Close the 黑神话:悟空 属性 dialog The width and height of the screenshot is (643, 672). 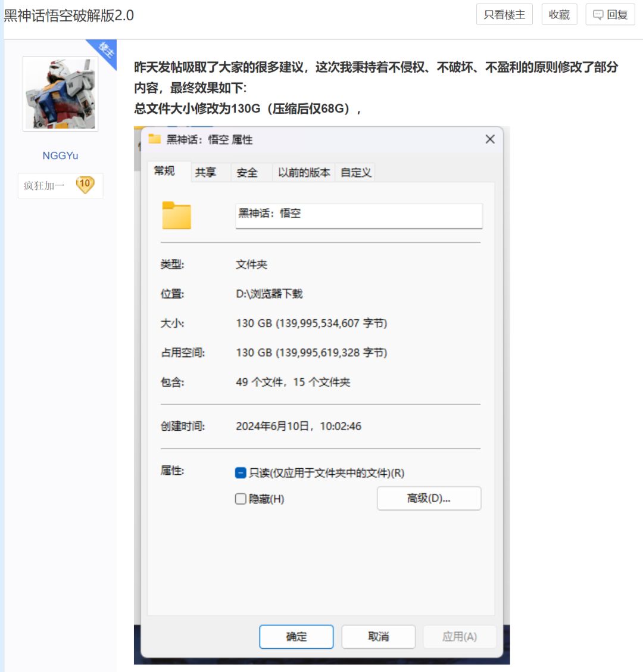[x=490, y=139]
